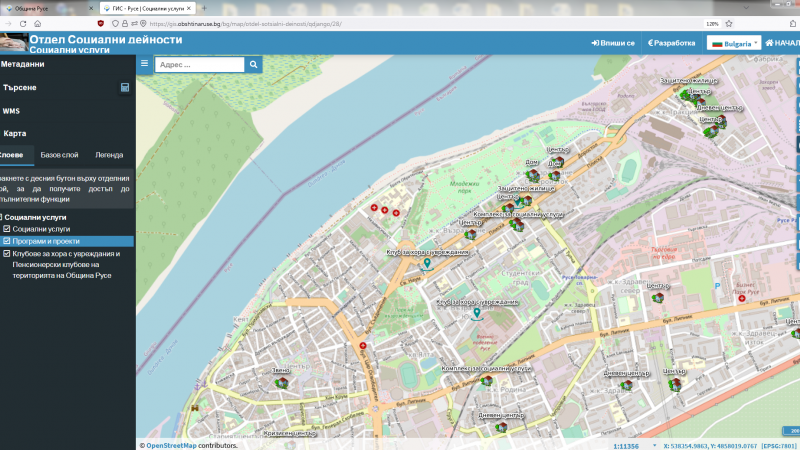The image size is (800, 450).
Task: Click the 120% zoom level indicator
Action: pyautogui.click(x=712, y=23)
